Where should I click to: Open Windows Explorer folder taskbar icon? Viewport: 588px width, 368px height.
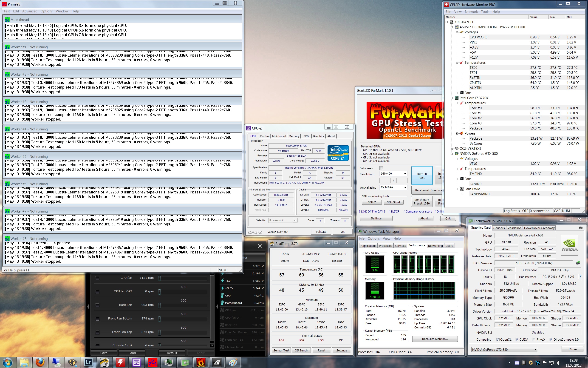(x=24, y=363)
